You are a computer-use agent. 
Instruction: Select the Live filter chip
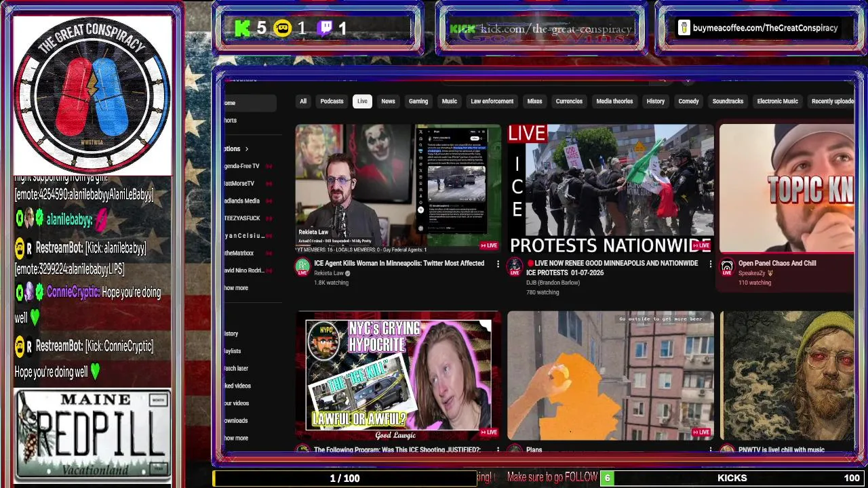point(362,101)
